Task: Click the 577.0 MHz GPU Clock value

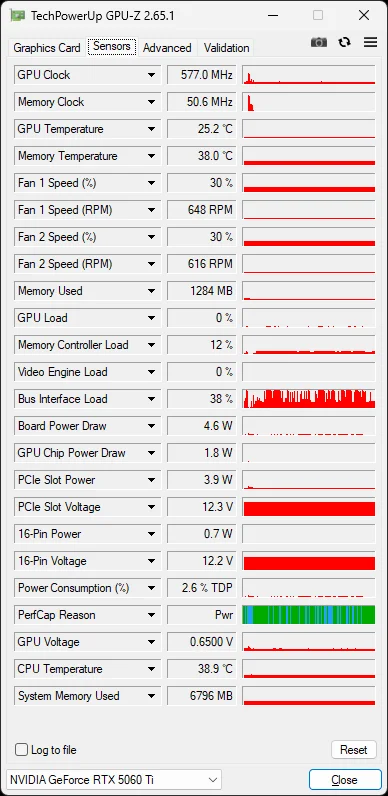Action: pos(202,75)
